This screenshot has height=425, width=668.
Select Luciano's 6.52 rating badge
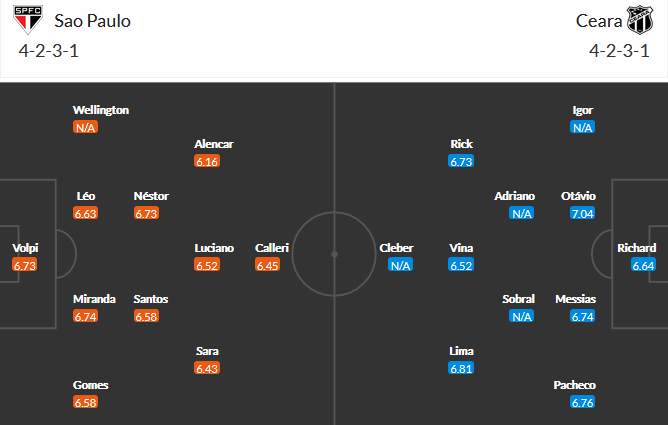tap(207, 265)
